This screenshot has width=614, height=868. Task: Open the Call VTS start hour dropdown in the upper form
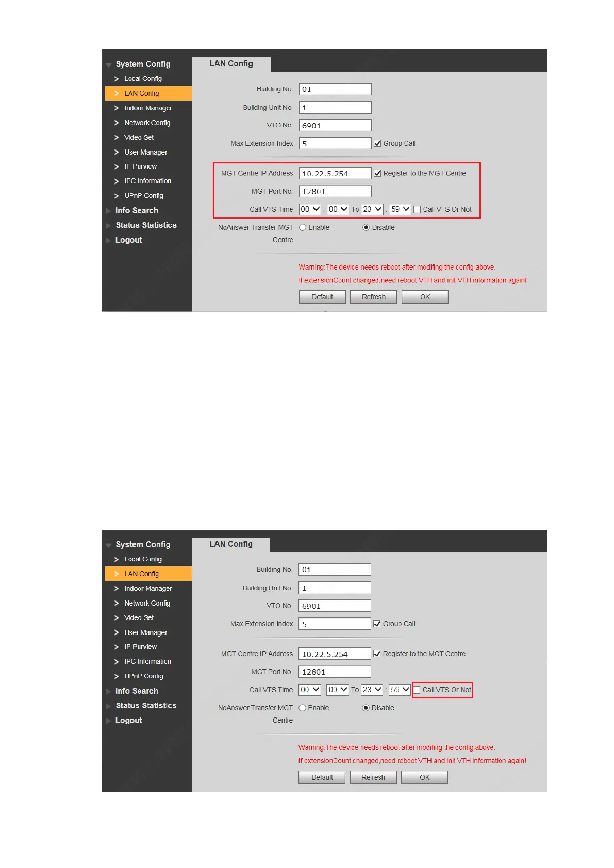coord(310,209)
